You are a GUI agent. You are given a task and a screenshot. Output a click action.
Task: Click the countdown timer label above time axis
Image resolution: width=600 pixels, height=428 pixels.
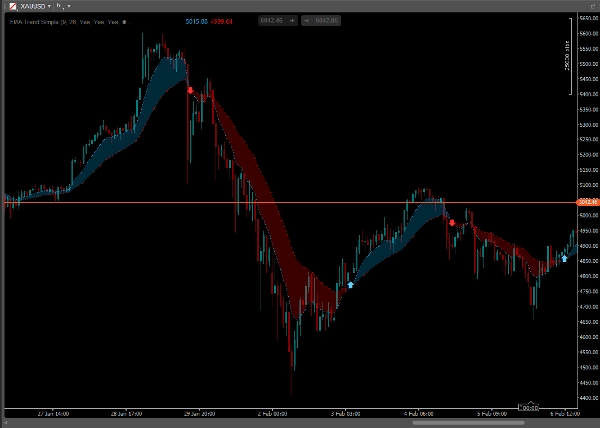[530, 407]
